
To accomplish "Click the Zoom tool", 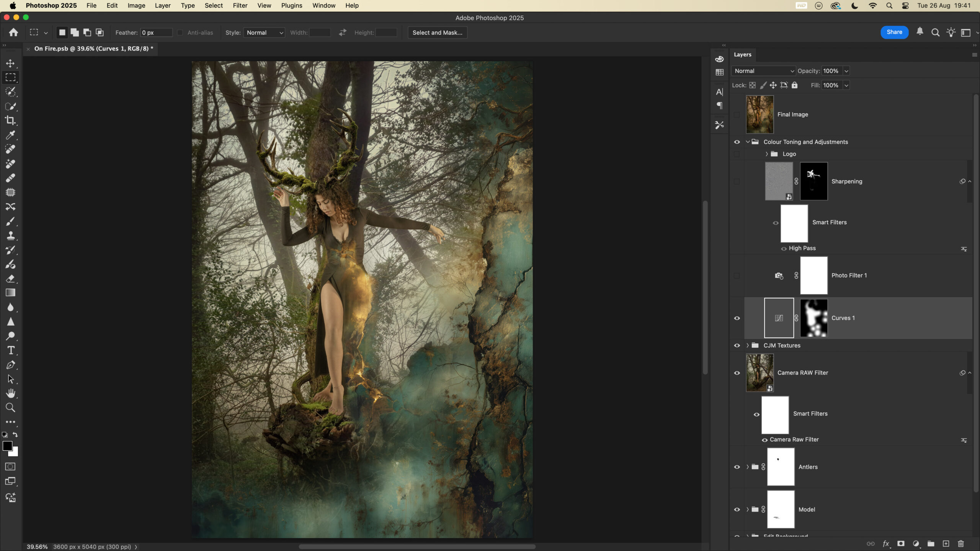I will pyautogui.click(x=10, y=408).
